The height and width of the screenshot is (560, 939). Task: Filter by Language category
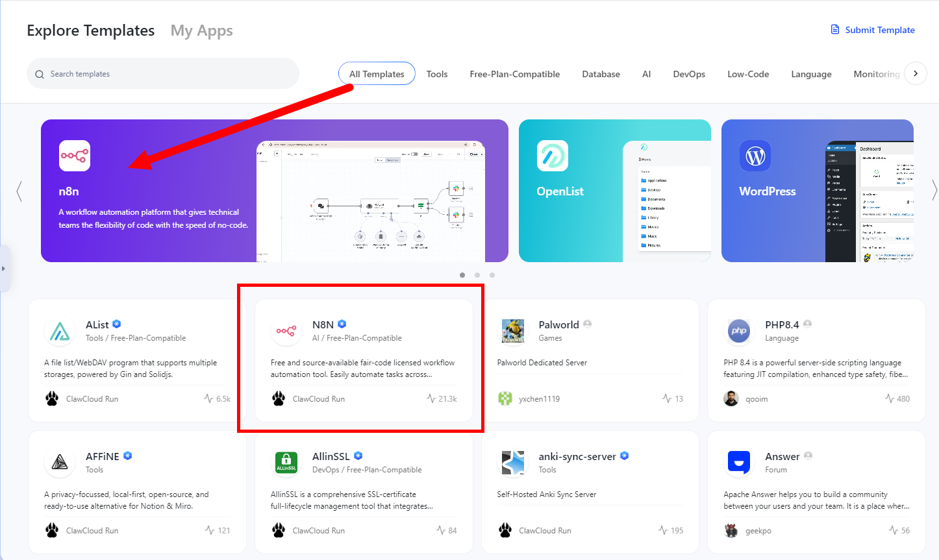[x=811, y=74]
